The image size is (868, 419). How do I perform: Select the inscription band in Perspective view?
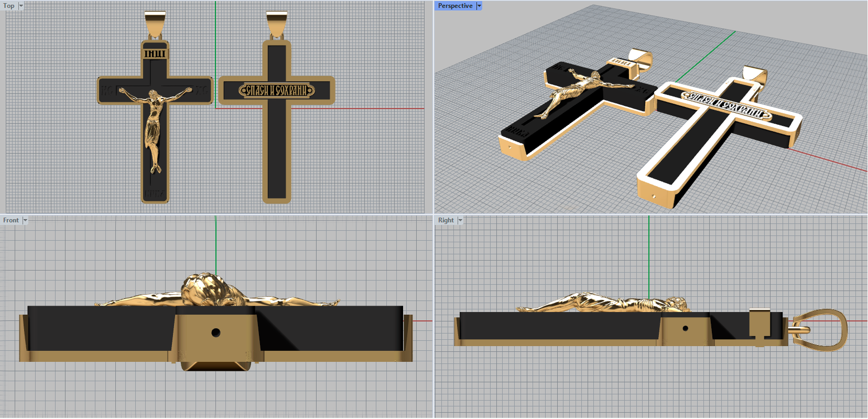pos(726,105)
